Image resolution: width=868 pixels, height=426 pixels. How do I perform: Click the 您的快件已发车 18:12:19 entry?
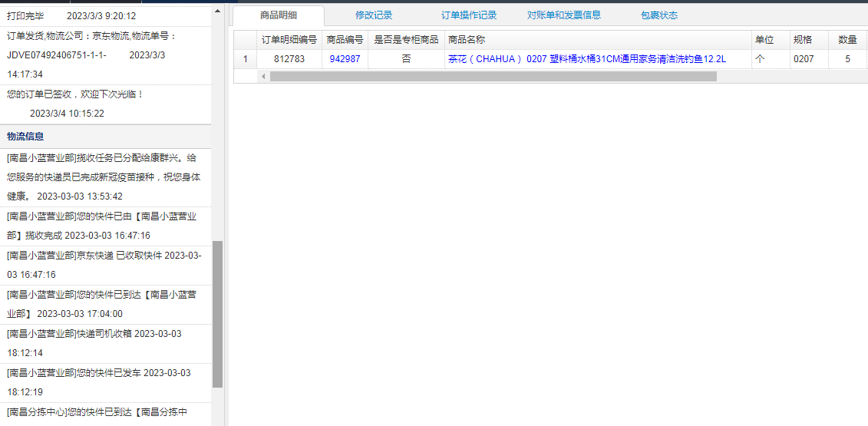click(106, 383)
